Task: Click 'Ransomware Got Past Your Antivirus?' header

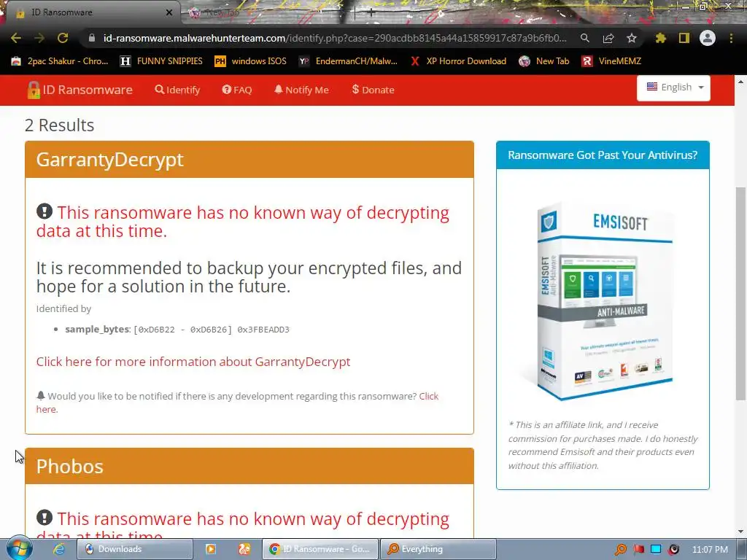Action: coord(603,155)
